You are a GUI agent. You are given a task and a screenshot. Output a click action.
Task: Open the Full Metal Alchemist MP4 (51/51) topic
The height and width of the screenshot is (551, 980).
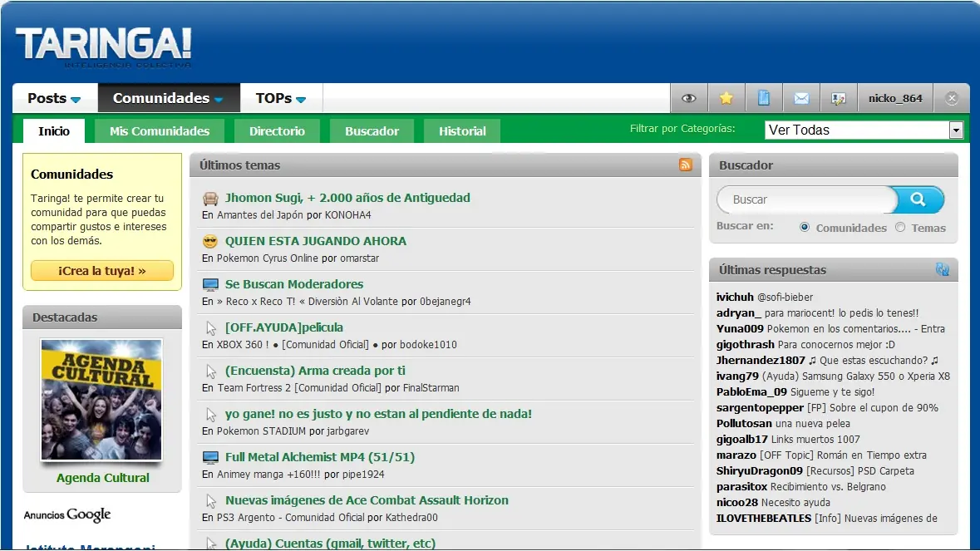319,456
